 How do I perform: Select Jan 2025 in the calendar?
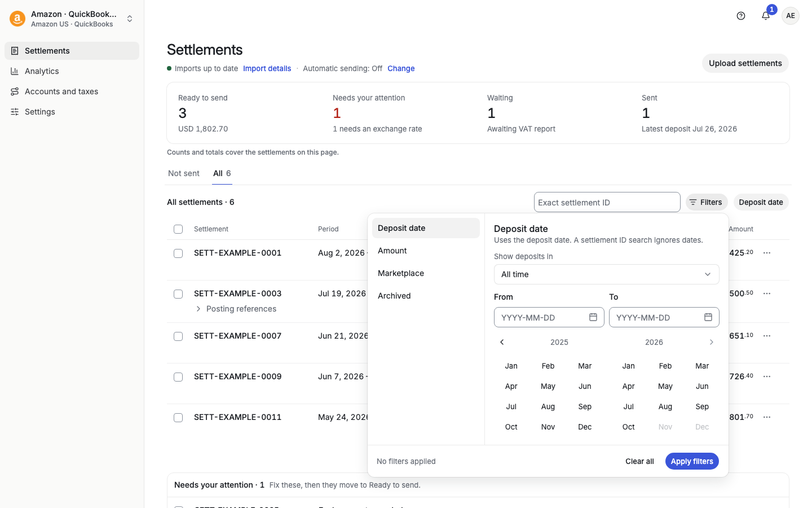tap(511, 366)
